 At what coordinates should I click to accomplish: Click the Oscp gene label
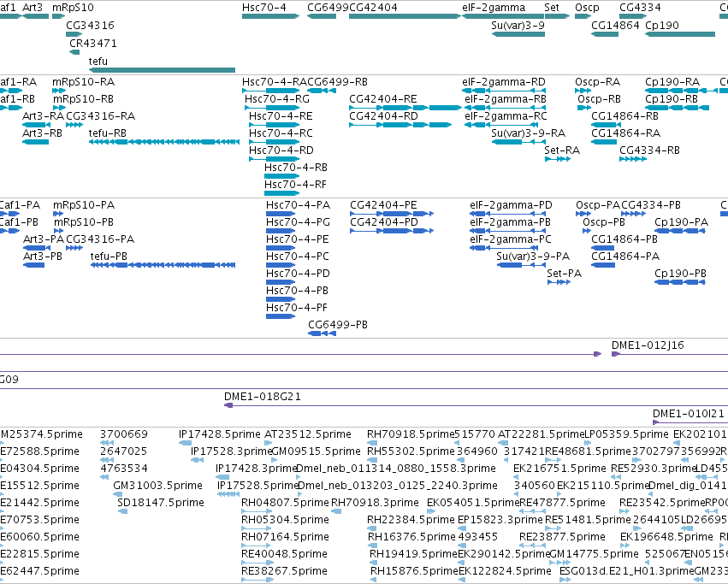coord(587,8)
